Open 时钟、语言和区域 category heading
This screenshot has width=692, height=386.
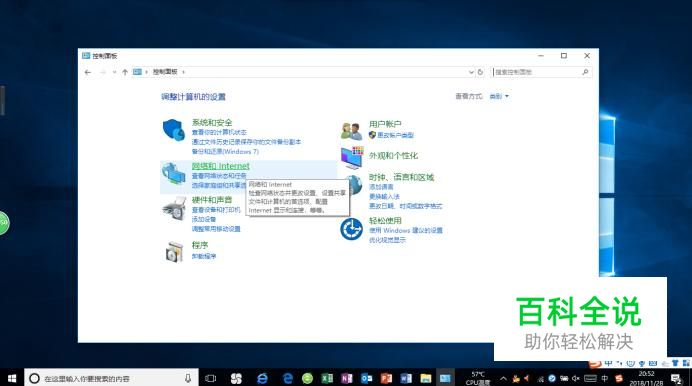click(402, 177)
